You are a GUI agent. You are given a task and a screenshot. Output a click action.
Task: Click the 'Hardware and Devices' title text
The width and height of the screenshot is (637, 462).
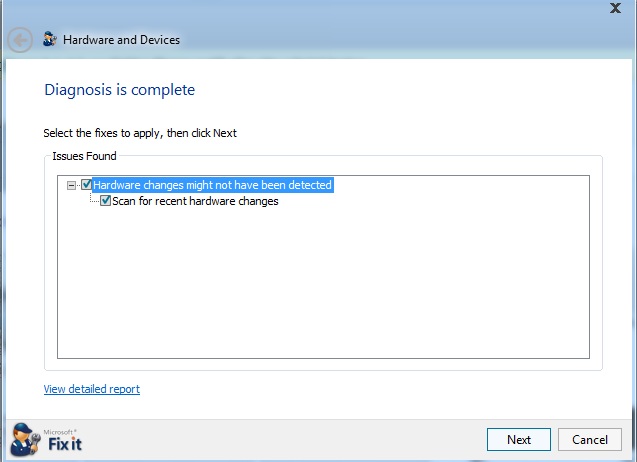pyautogui.click(x=121, y=40)
